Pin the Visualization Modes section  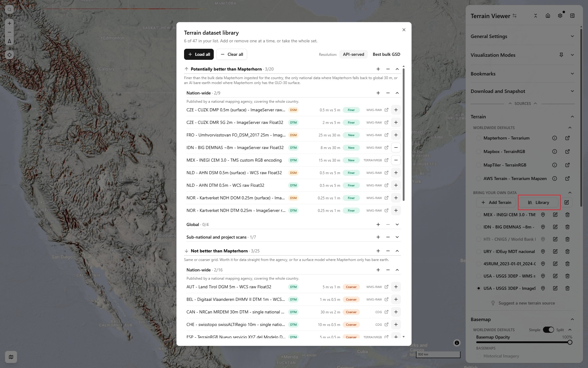click(561, 55)
